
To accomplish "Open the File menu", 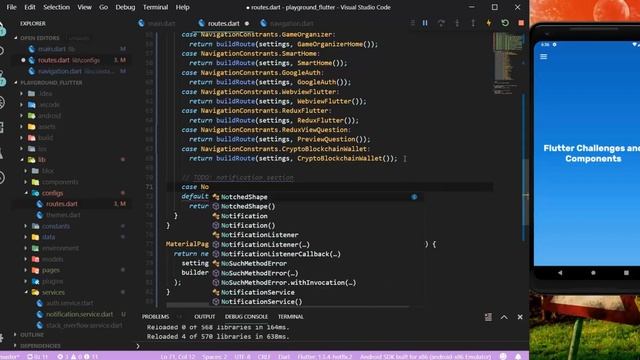I will pos(11,7).
